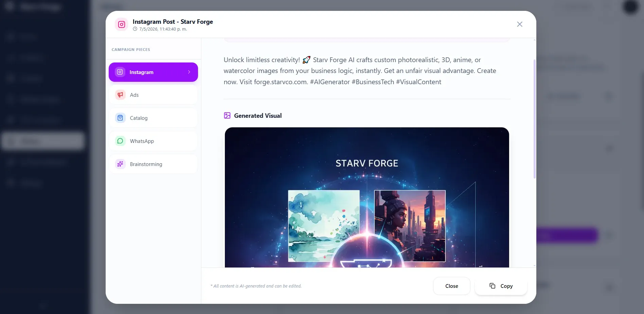The height and width of the screenshot is (314, 644).
Task: Copy the post content with the Copy button
Action: coord(501,286)
